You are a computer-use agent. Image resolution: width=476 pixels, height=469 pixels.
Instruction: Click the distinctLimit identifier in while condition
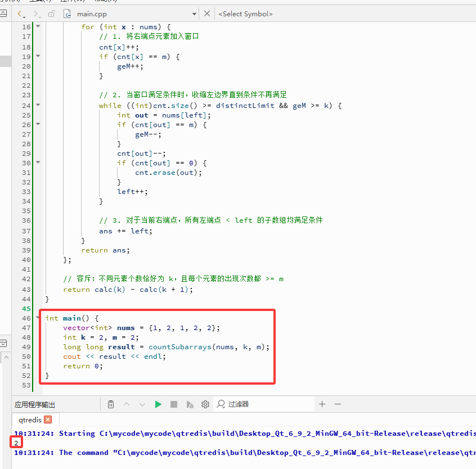click(245, 106)
